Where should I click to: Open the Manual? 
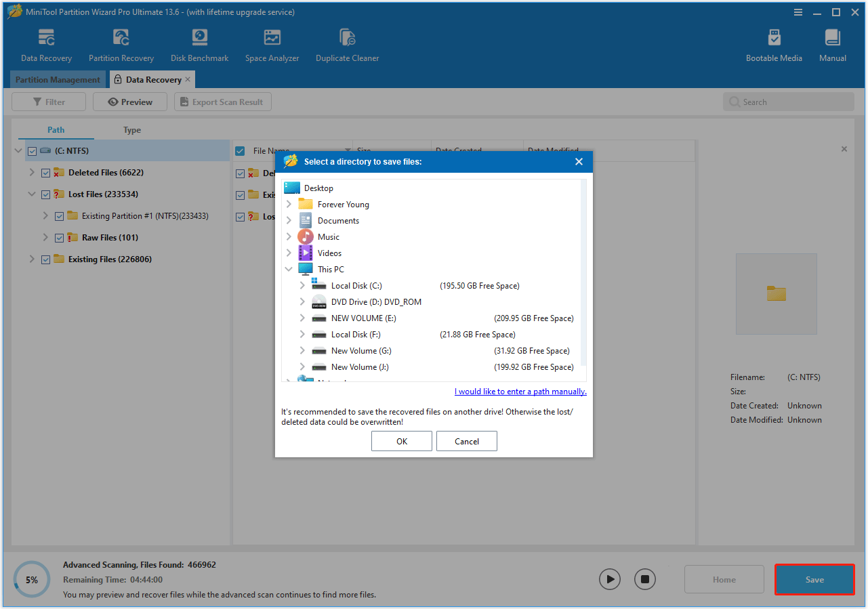coord(832,44)
